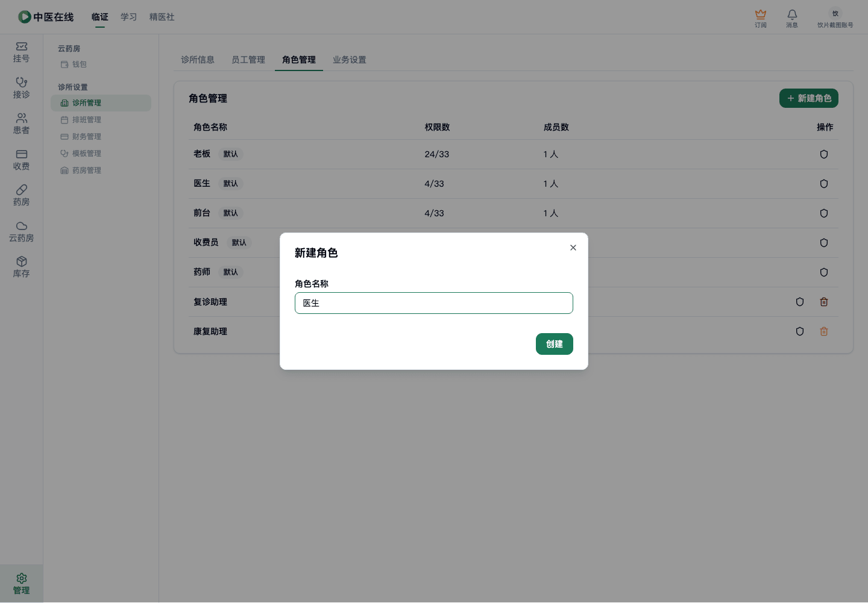Viewport: 868px width, 603px height.
Task: Click permissions shield icon for 康复助理 row
Action: [x=800, y=331]
